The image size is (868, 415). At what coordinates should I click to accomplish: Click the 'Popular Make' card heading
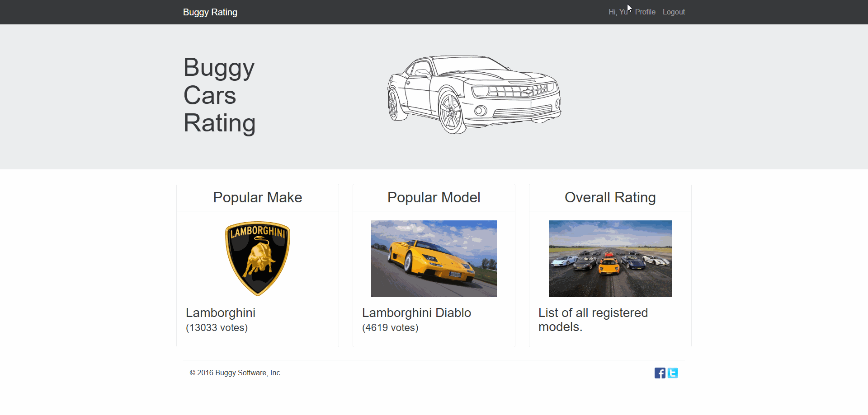[258, 197]
